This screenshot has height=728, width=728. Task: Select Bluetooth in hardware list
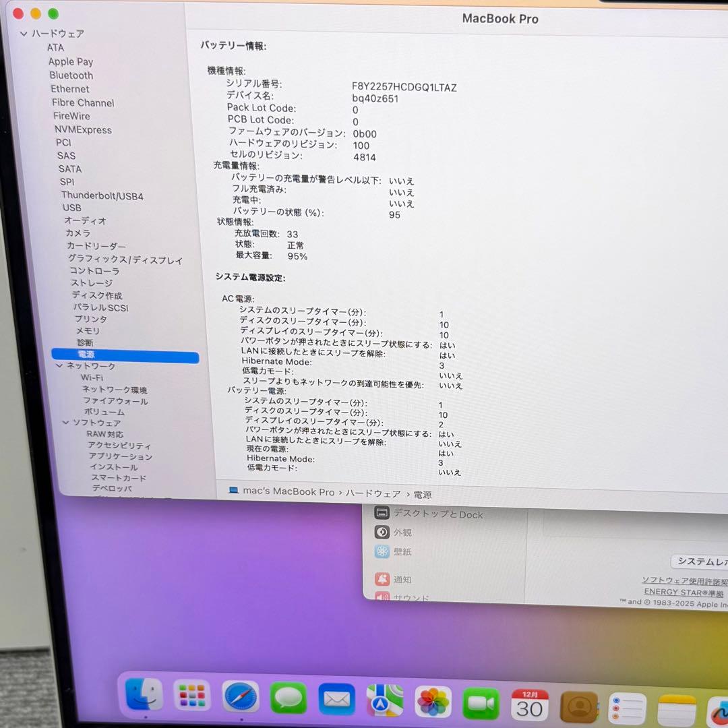click(x=71, y=75)
